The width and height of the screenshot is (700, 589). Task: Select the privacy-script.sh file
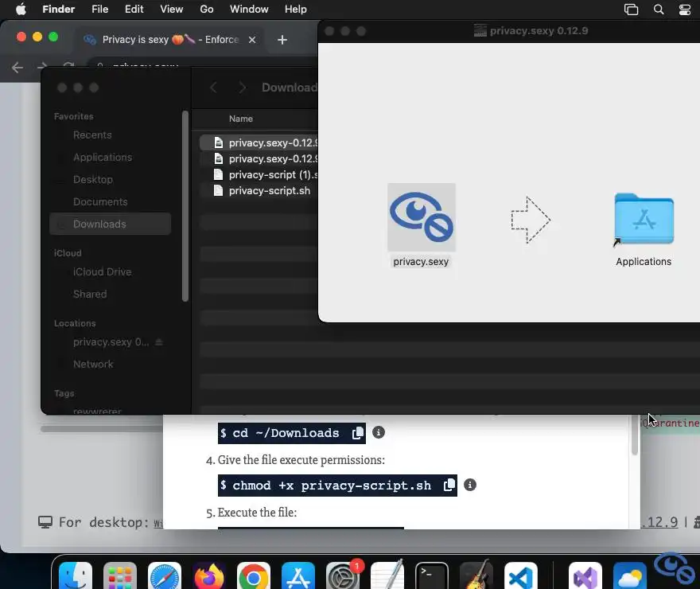coord(259,191)
